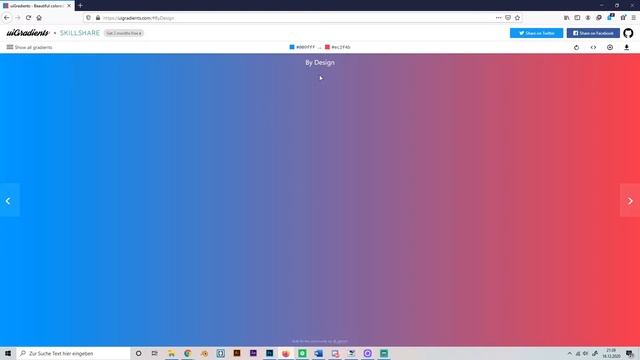Image resolution: width=640 pixels, height=360 pixels.
Task: Open Adobe Illustrator from taskbar
Action: click(x=237, y=353)
